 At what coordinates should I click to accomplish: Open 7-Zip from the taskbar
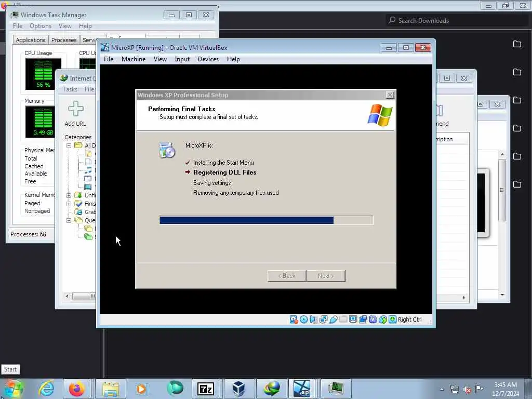pos(206,389)
